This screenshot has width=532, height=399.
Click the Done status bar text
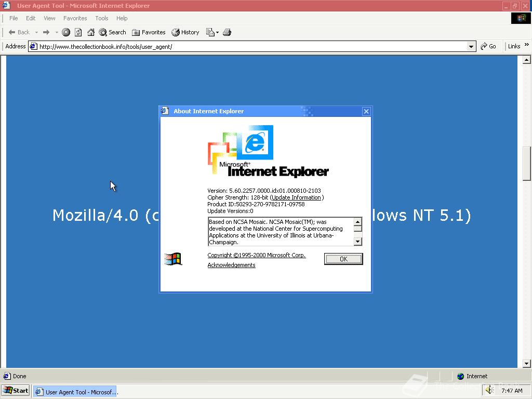coord(19,376)
